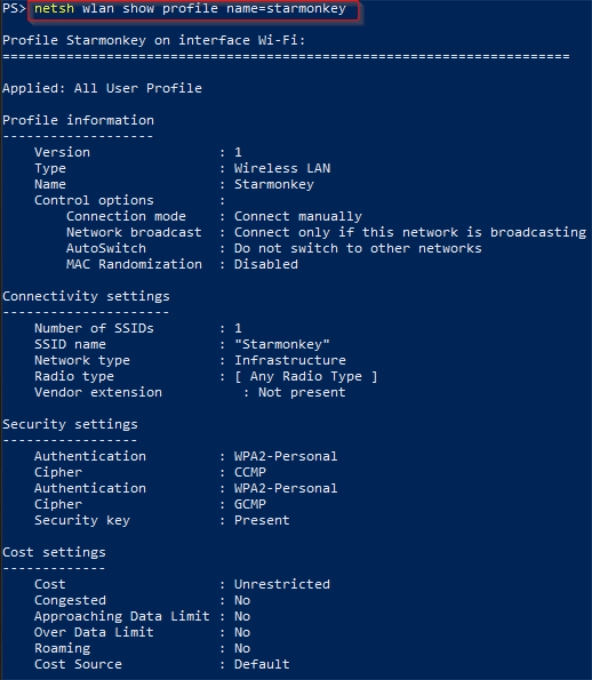Click the Wireless LAN type value
Viewport: 592px width, 680px height.
pos(282,168)
